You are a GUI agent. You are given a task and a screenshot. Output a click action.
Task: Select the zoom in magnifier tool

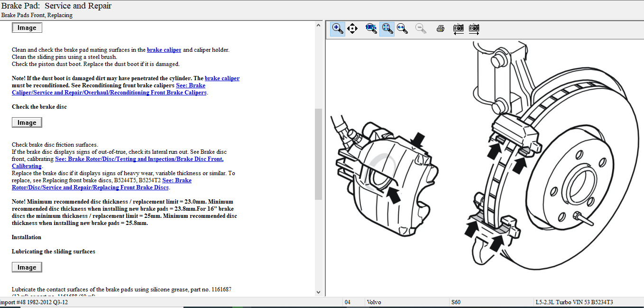338,28
